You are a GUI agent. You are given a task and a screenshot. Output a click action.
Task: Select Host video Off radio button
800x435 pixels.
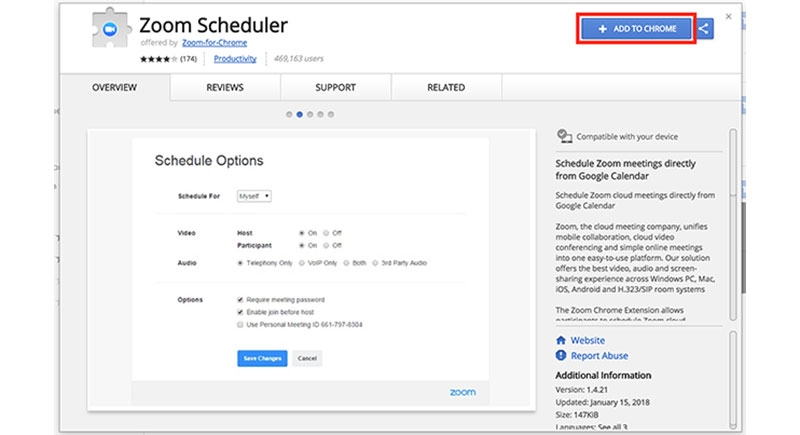pyautogui.click(x=326, y=233)
